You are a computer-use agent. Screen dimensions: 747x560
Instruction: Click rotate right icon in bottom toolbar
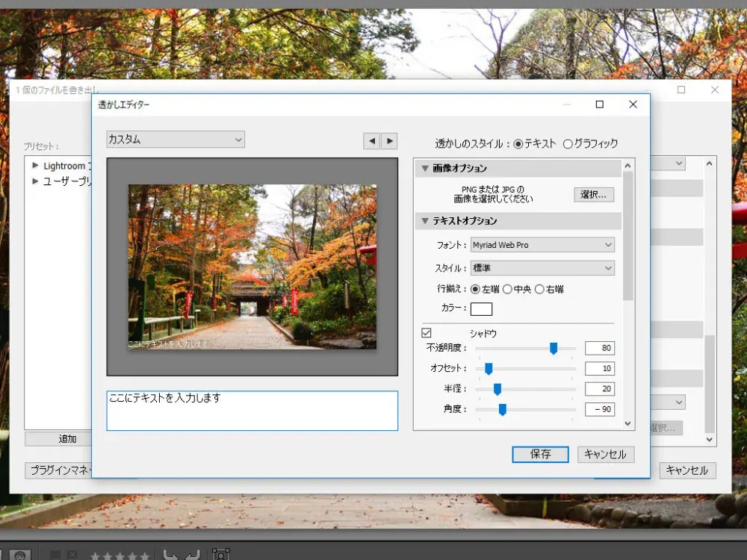[x=193, y=555]
